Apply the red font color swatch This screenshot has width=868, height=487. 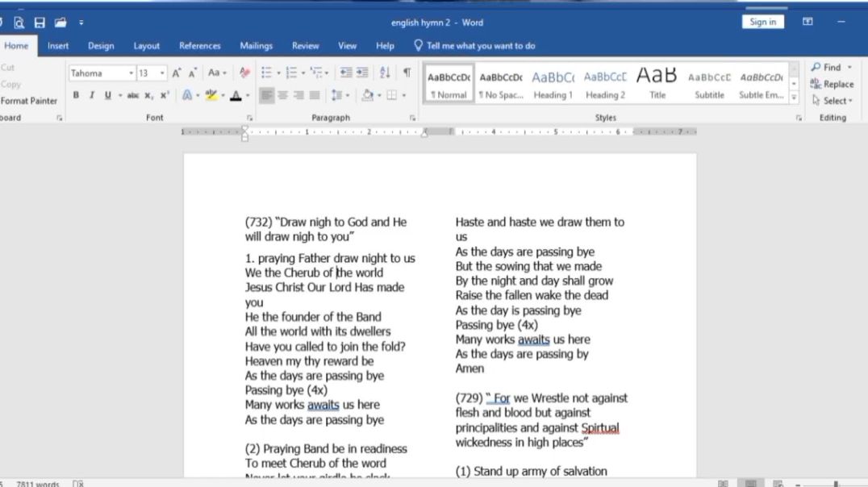pos(235,95)
